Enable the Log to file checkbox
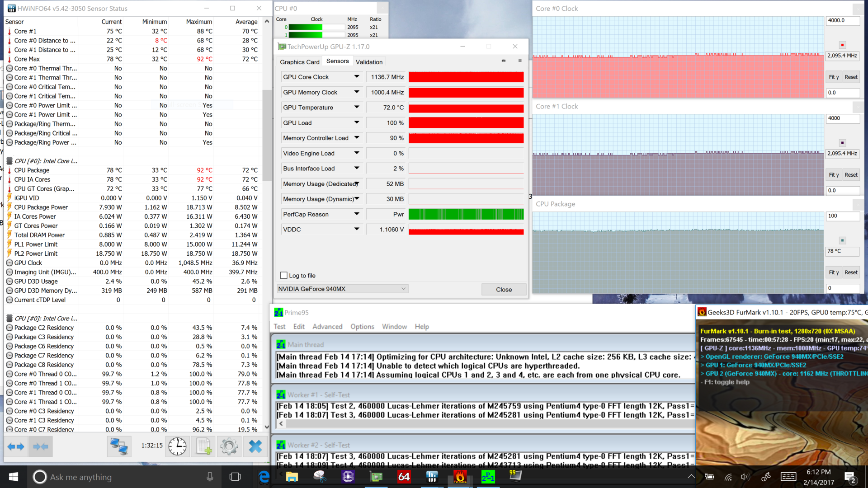Screen dimensions: 868x488 pos(284,275)
